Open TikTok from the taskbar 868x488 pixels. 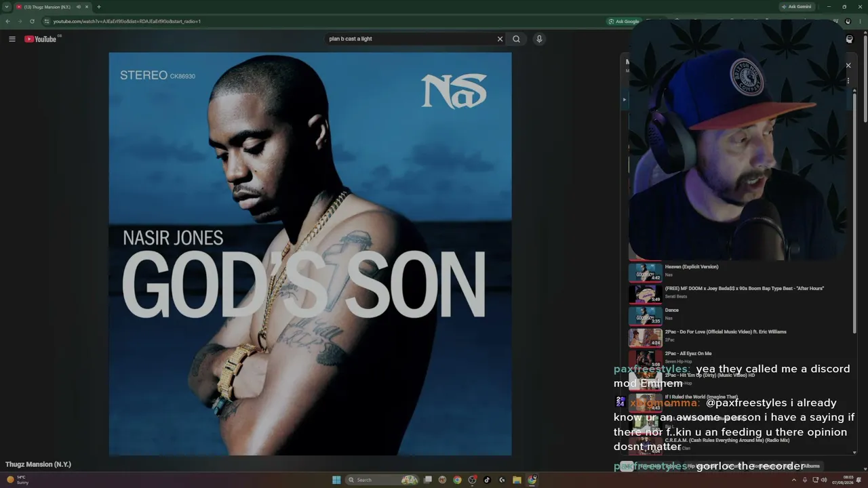pyautogui.click(x=487, y=480)
